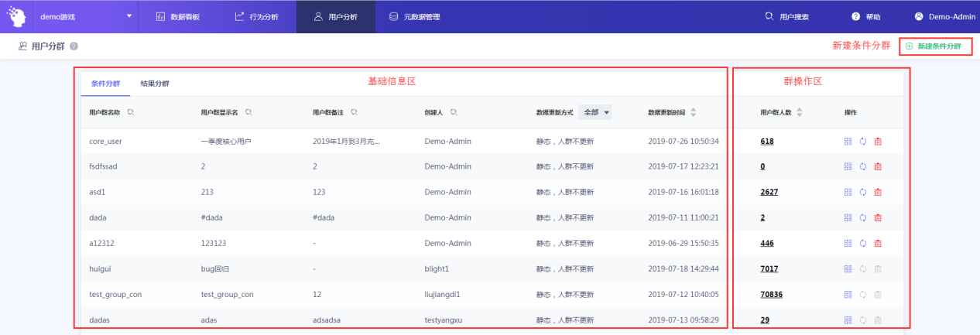Click the help icon next to 用户分群

point(74,46)
